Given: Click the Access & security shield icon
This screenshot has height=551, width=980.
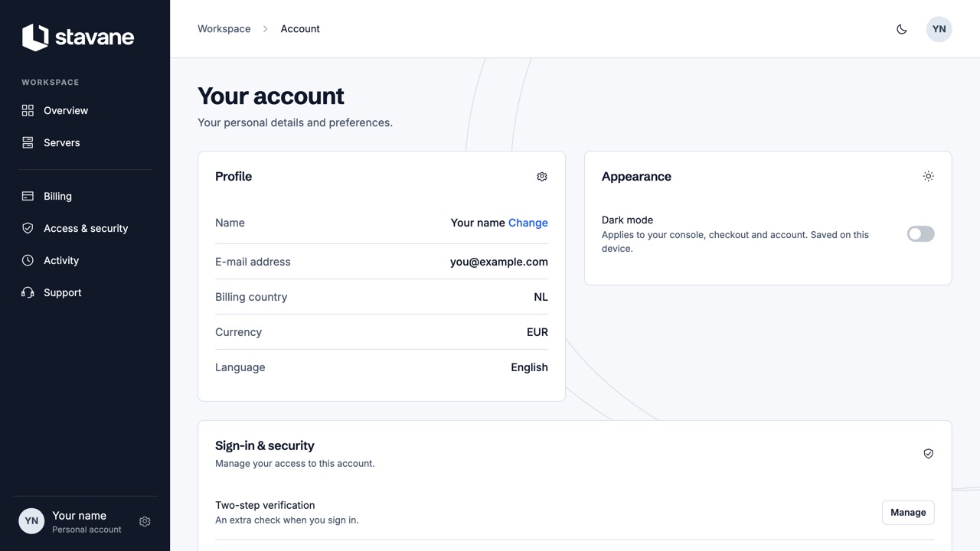Looking at the screenshot, I should 28,228.
